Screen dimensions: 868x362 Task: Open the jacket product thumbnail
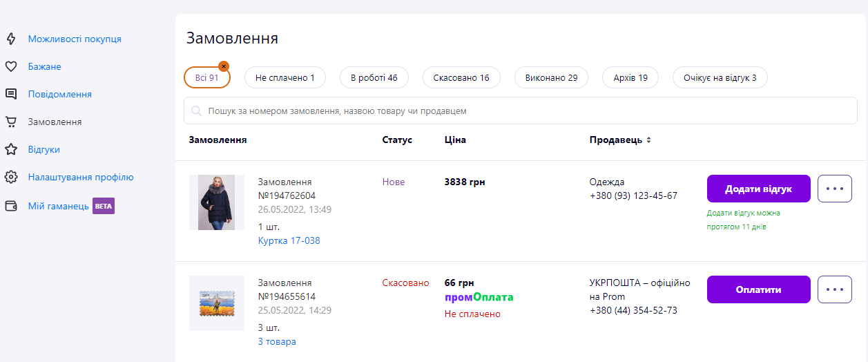click(217, 202)
